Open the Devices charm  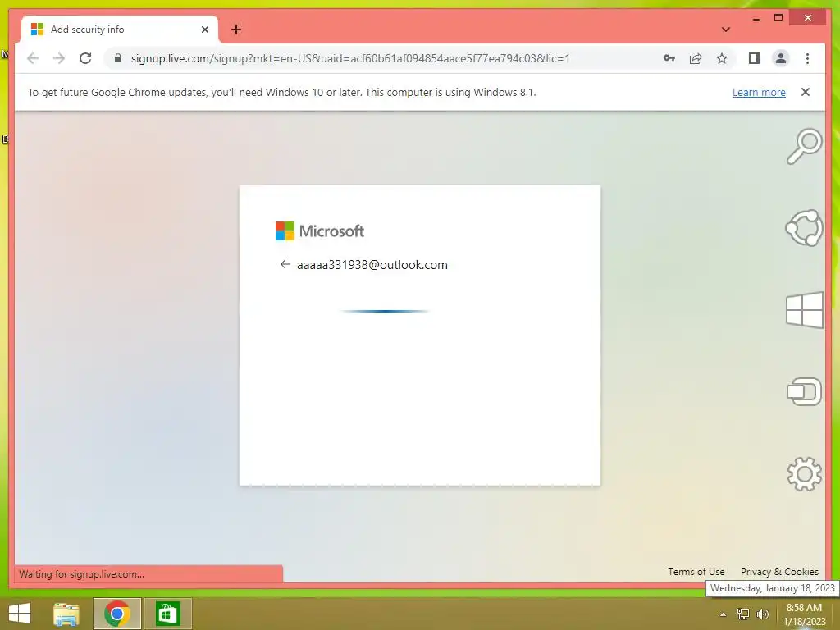[804, 391]
